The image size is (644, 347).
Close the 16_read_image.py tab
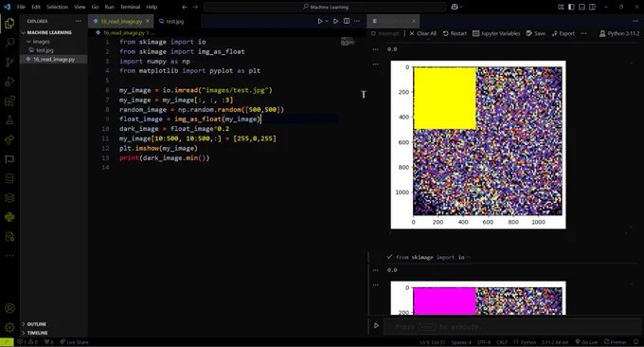point(148,21)
